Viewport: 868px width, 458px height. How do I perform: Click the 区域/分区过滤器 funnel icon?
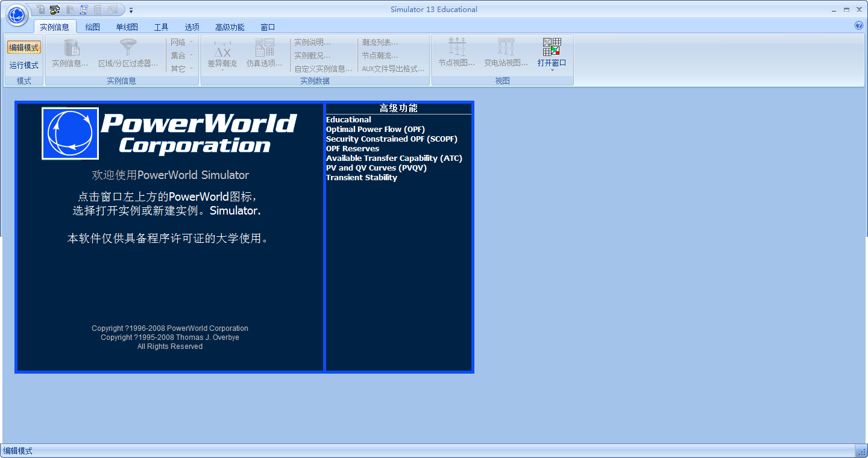click(128, 48)
